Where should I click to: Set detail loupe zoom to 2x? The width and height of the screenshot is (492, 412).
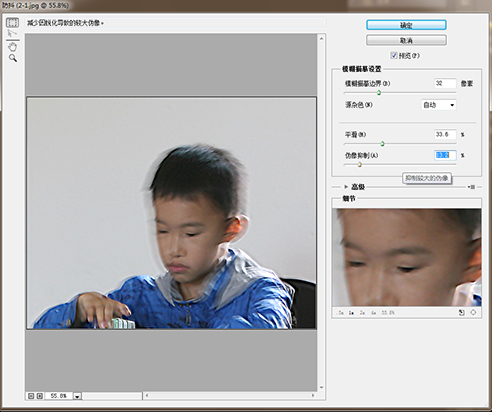362,313
